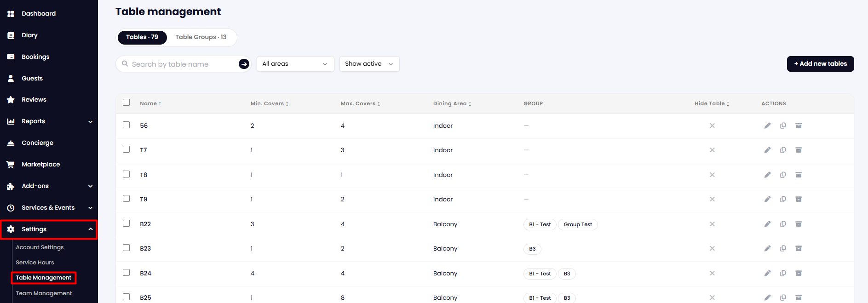The height and width of the screenshot is (303, 868).
Task: Go to Reviews via the star icon
Action: click(x=11, y=100)
